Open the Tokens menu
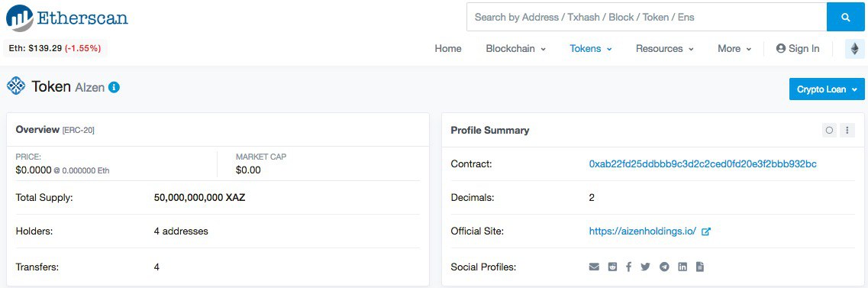This screenshot has width=868, height=288. tap(591, 49)
